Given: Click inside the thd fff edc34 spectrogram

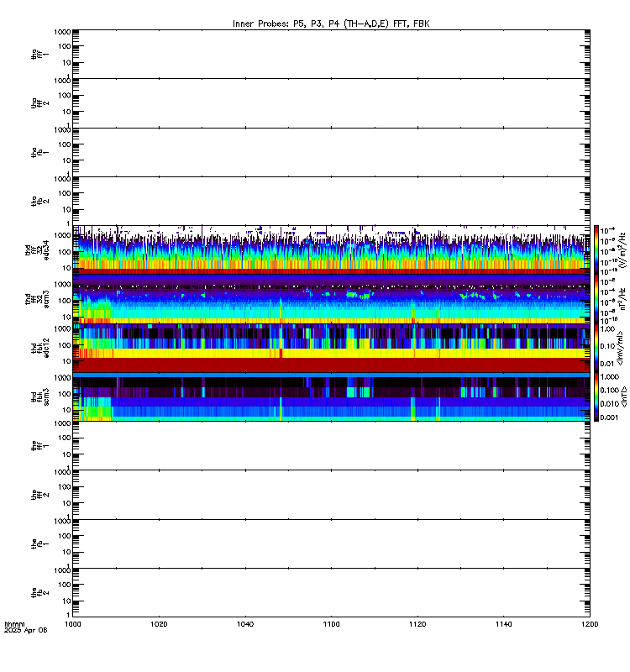Looking at the screenshot, I should [x=331, y=249].
